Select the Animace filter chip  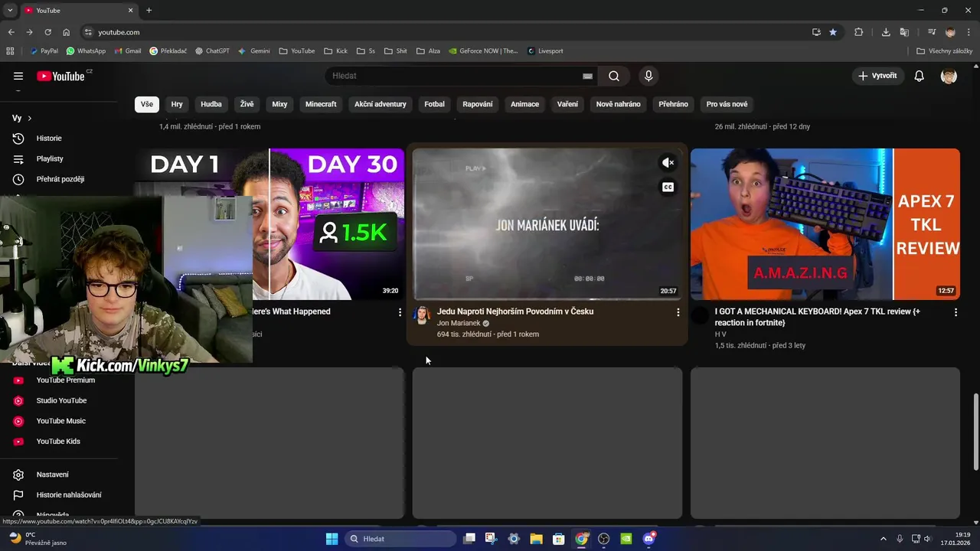coord(524,104)
